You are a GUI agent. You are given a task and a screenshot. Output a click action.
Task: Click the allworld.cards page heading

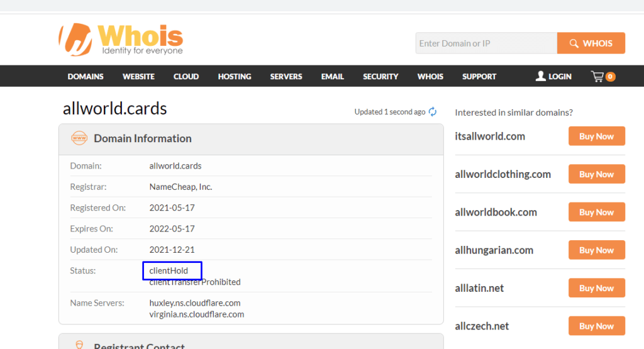114,109
